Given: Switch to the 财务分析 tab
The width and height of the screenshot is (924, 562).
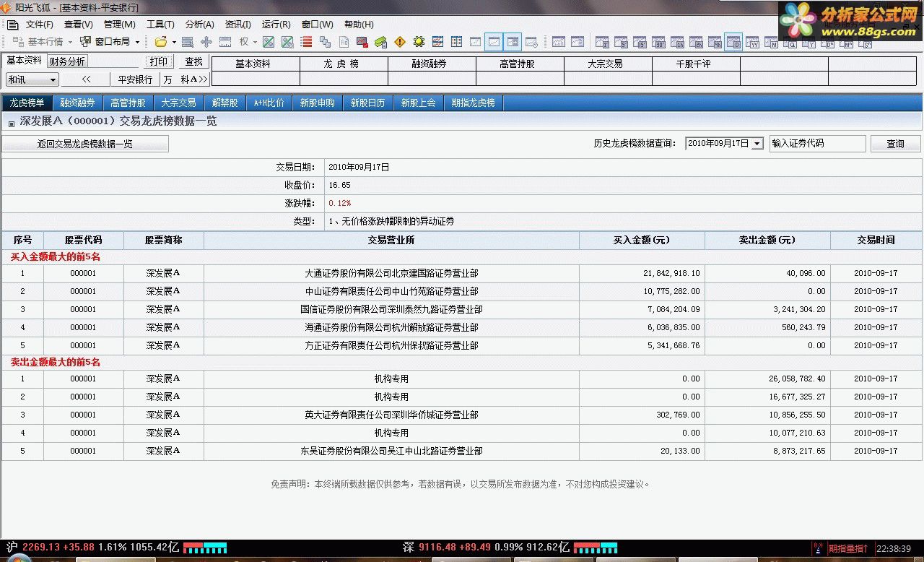Looking at the screenshot, I should click(x=67, y=61).
